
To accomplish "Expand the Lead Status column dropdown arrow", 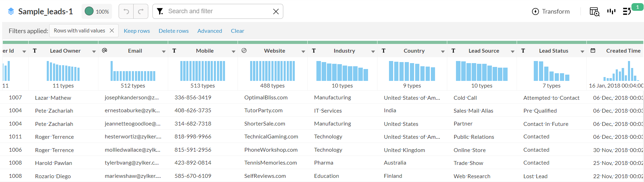I will pos(582,52).
